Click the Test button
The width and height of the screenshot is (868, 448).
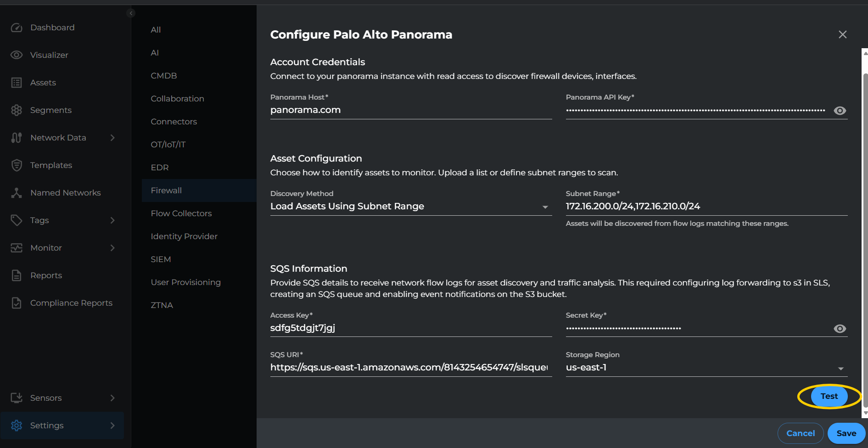828,396
